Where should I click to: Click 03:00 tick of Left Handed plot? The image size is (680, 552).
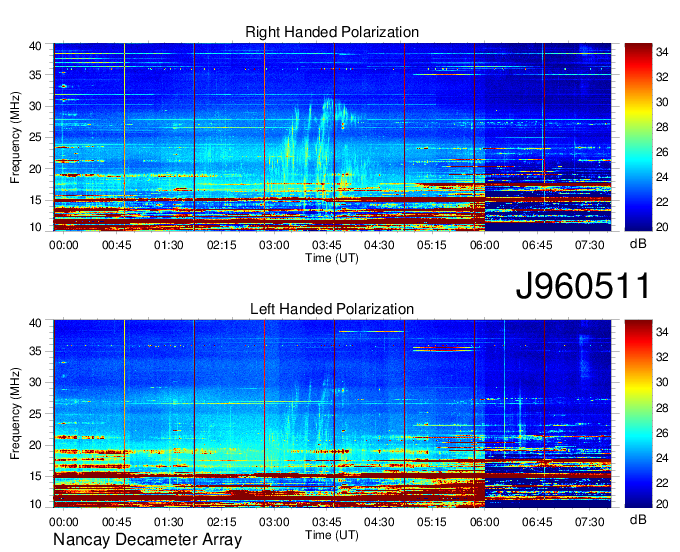click(274, 522)
